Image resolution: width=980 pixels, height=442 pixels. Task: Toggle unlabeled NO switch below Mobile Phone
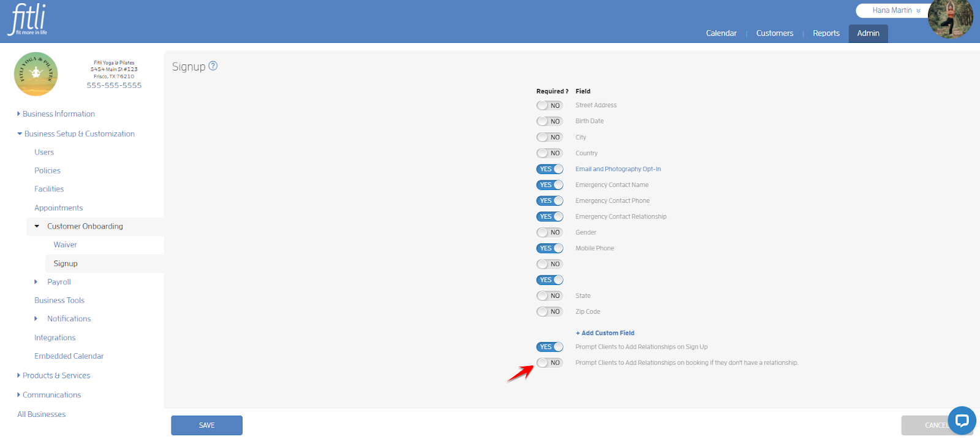[549, 264]
